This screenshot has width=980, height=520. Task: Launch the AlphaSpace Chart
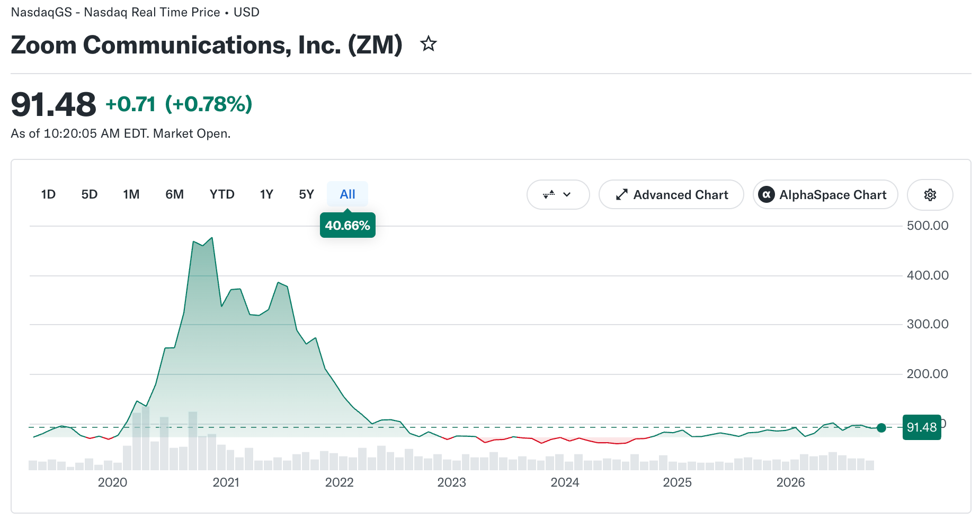825,195
